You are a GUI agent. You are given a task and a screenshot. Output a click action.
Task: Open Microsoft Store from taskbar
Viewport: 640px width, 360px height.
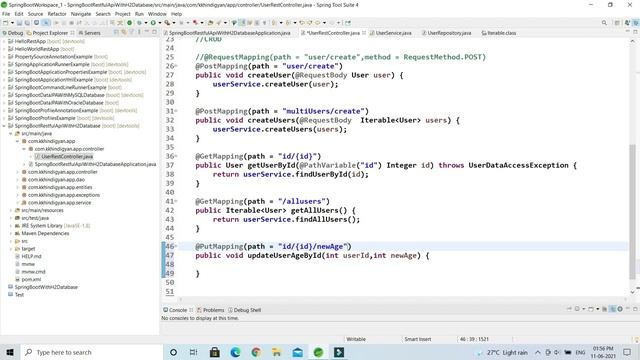[215, 352]
